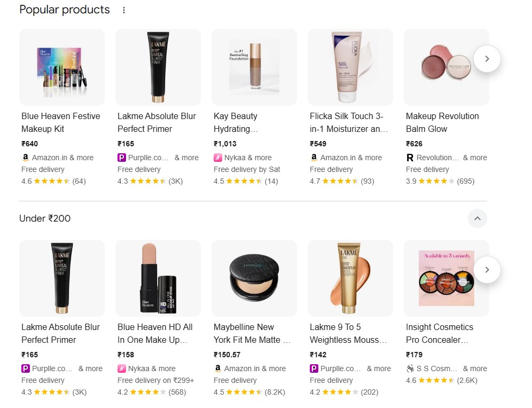Click the Amazon.in icon under Maybelline Fit Me compact

217,368
